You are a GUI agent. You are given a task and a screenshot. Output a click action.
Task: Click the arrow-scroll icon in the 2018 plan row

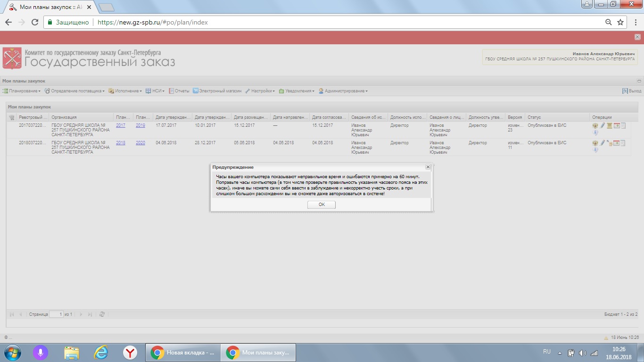pyautogui.click(x=609, y=143)
